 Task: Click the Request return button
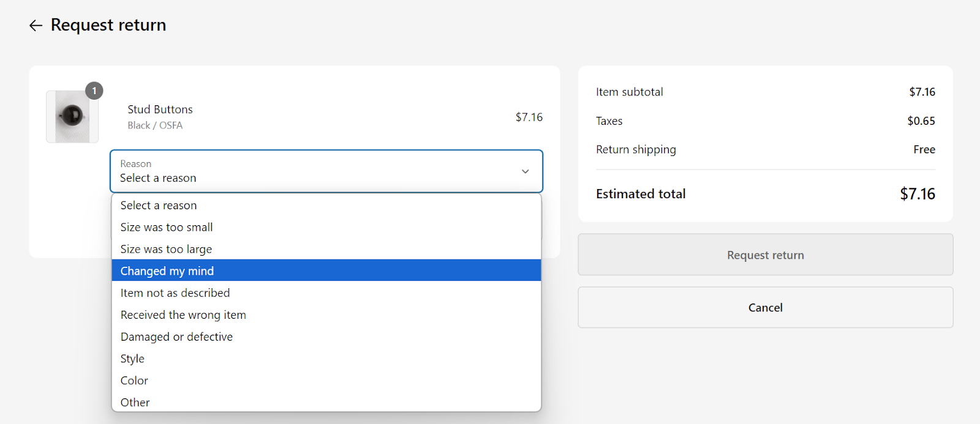point(766,255)
